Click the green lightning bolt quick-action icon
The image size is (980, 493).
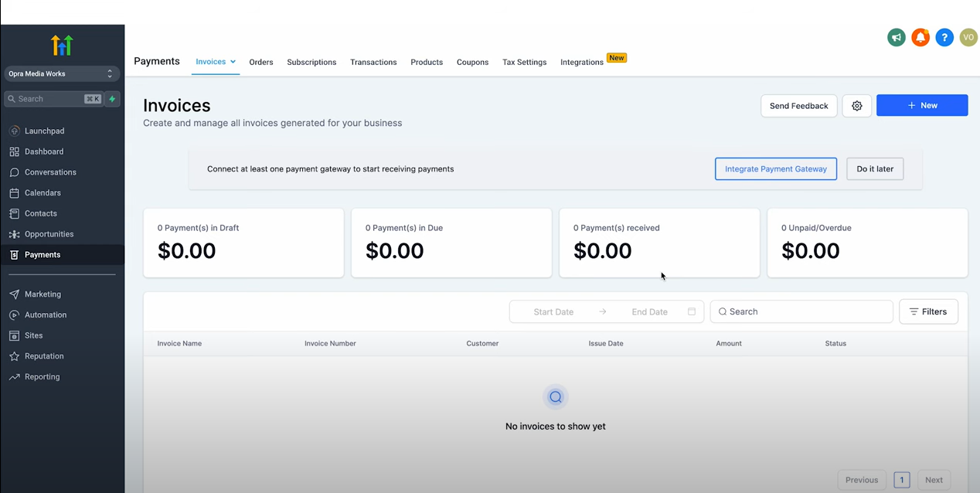[x=112, y=99]
